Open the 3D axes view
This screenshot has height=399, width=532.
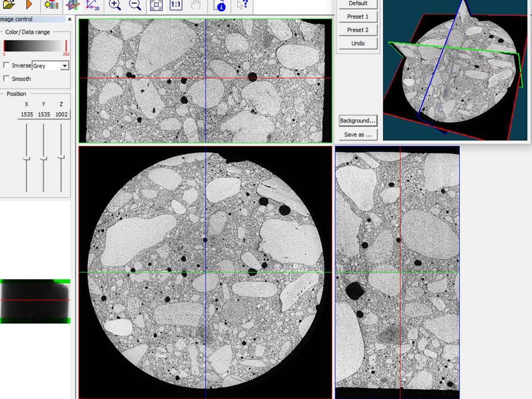pyautogui.click(x=92, y=5)
